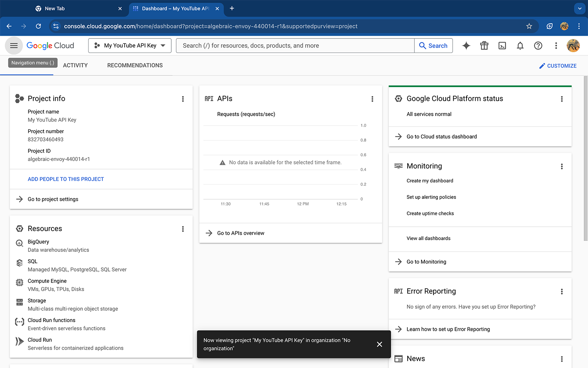Open Gemini AI assistant sparkle icon
Viewport: 588px width, 368px height.
click(466, 46)
